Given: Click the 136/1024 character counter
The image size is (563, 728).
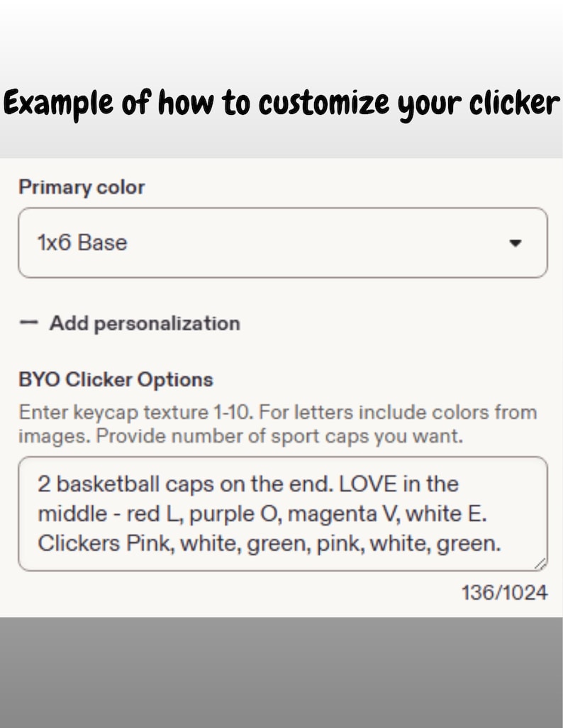Looking at the screenshot, I should tap(504, 593).
